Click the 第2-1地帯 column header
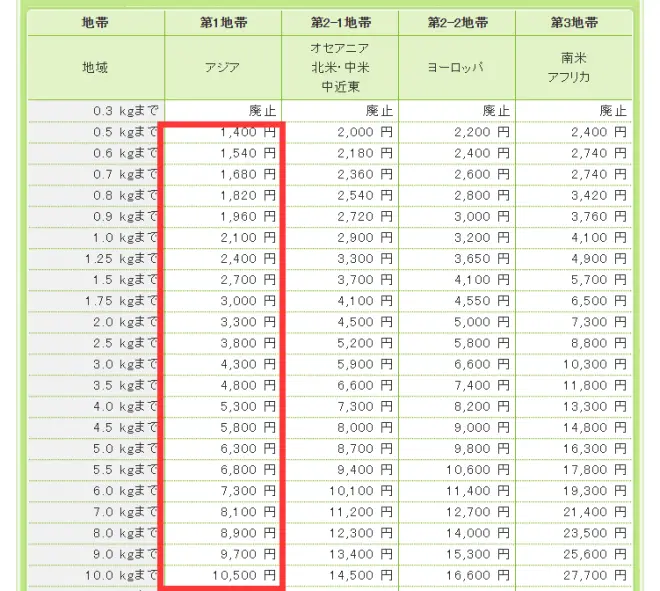 pos(340,22)
